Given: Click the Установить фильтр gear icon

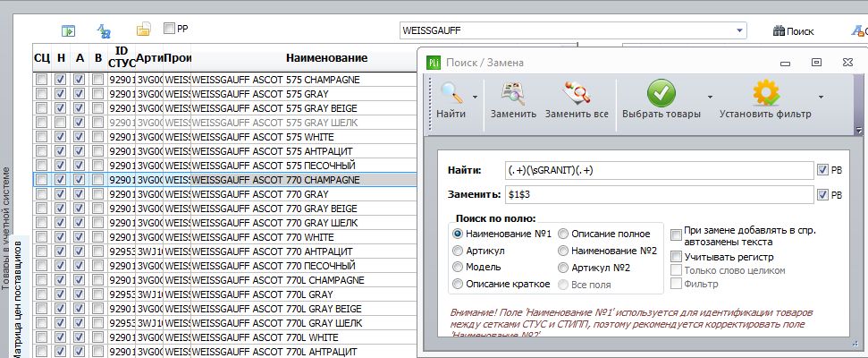Looking at the screenshot, I should 765,93.
